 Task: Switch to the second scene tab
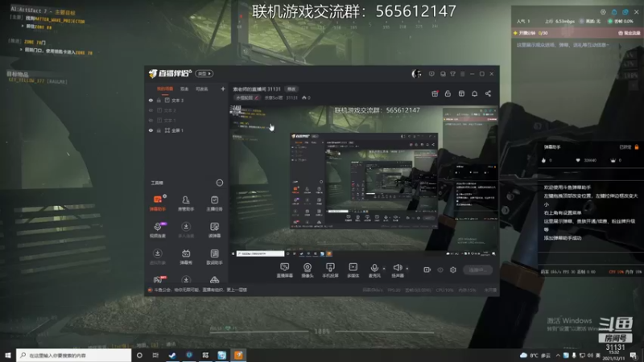[184, 88]
